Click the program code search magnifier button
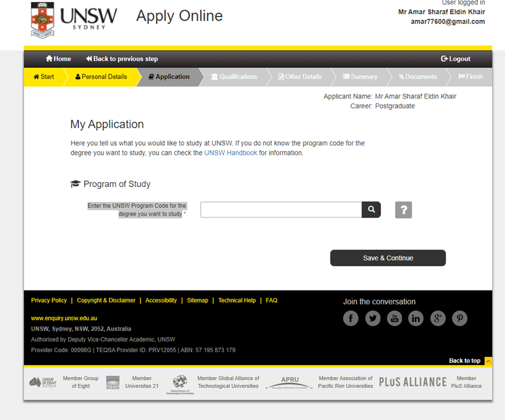The width and height of the screenshot is (505, 420). [371, 210]
